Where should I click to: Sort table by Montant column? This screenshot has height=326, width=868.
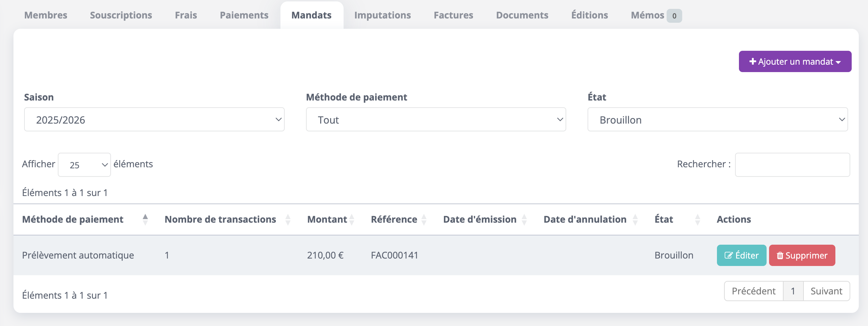(351, 219)
